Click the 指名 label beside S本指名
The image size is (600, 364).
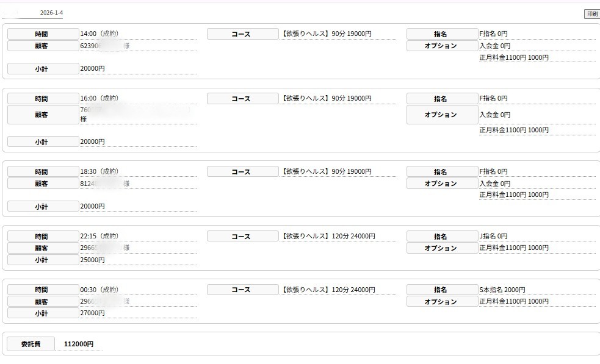pyautogui.click(x=441, y=290)
